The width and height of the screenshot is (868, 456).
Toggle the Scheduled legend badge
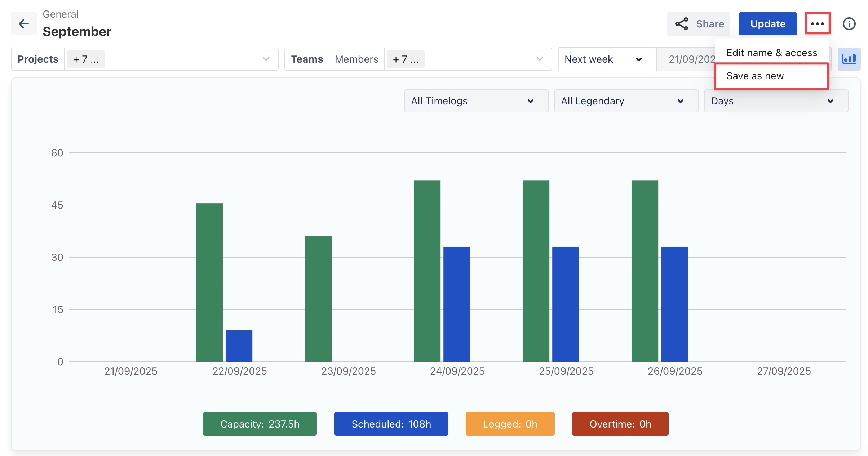click(x=391, y=424)
